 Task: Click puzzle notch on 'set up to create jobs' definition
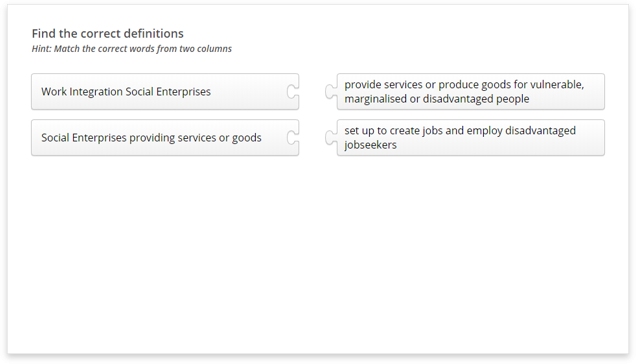[x=331, y=138]
